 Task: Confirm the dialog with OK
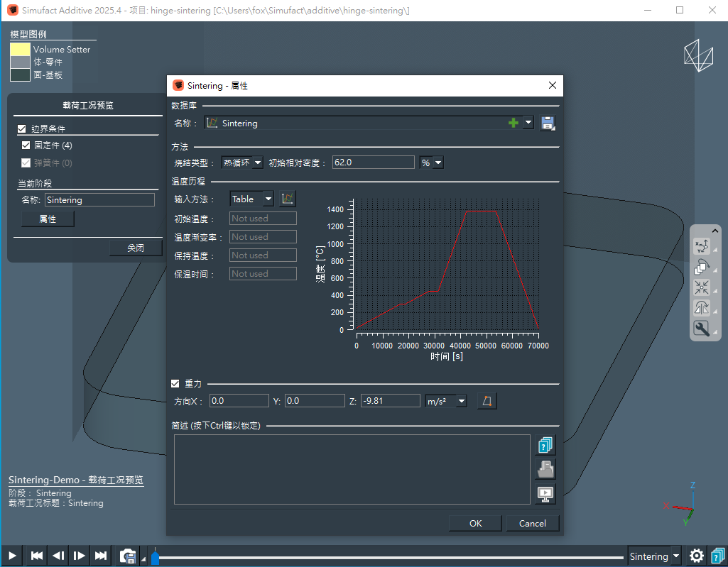tap(475, 524)
